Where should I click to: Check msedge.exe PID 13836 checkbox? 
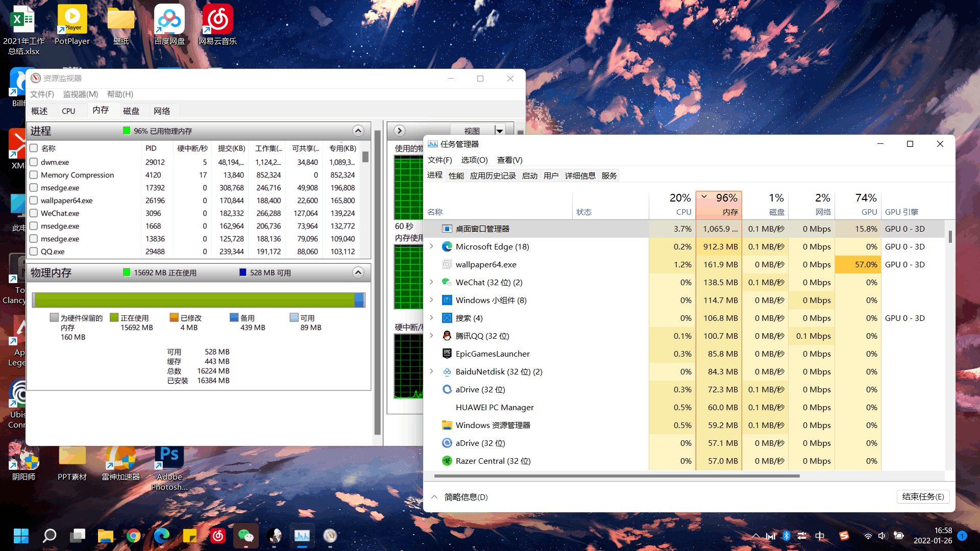[34, 238]
